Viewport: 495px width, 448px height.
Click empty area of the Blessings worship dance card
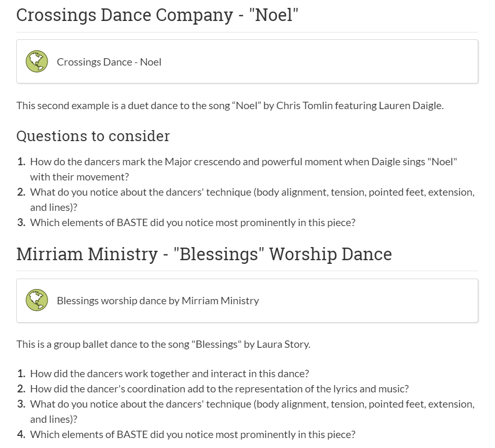pos(363,301)
